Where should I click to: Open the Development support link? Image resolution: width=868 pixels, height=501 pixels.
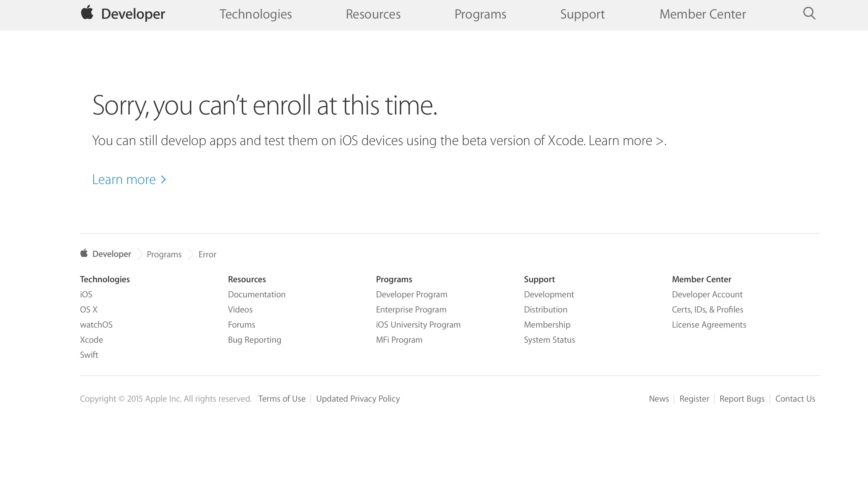(x=549, y=294)
